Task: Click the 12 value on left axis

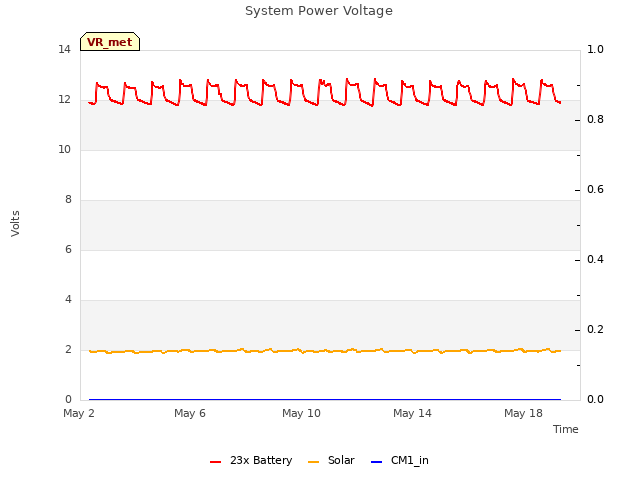Action: coord(64,99)
